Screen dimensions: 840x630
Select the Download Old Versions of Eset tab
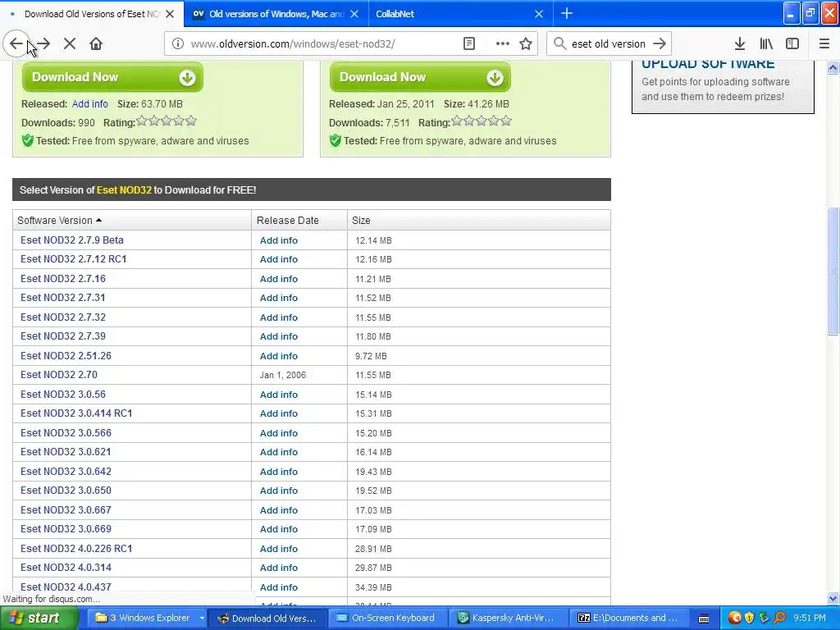pos(92,14)
